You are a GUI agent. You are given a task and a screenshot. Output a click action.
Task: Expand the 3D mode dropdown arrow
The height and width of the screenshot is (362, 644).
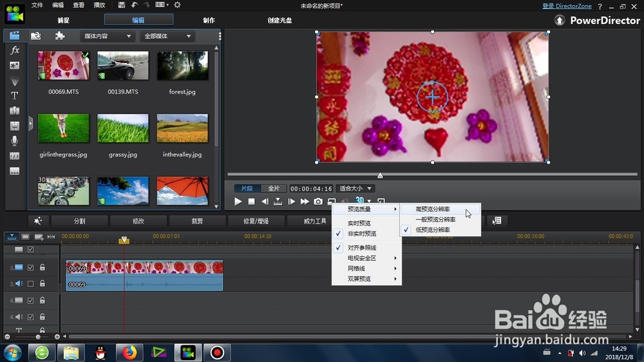click(369, 201)
